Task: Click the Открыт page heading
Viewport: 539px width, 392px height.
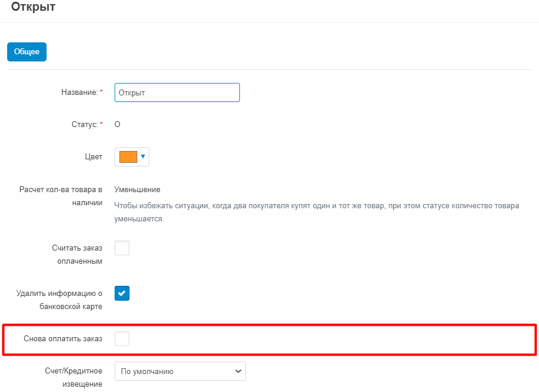Action: (x=33, y=7)
